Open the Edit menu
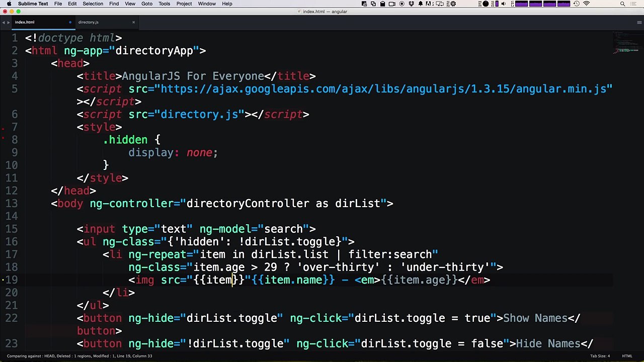Screen dimensions: 644x362 pos(72,4)
